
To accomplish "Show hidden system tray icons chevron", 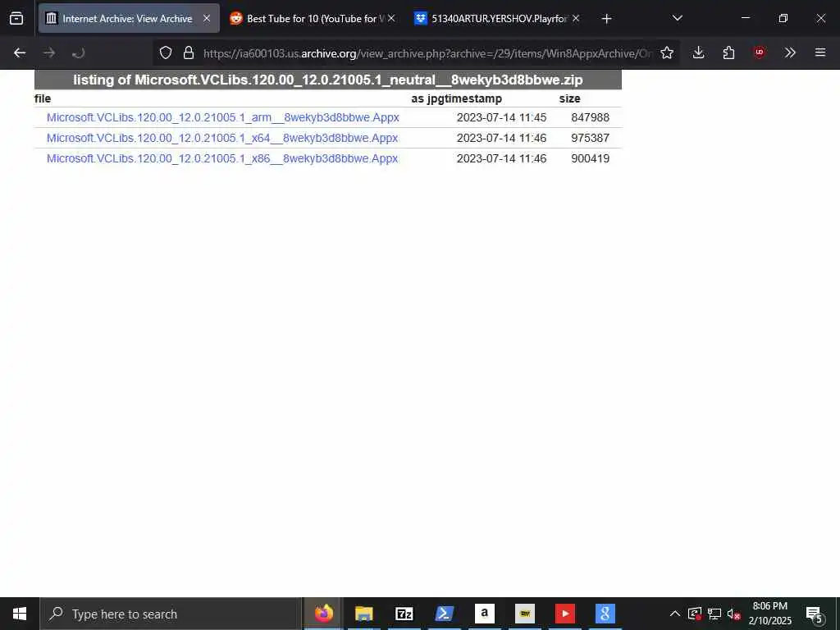I will pyautogui.click(x=675, y=614).
